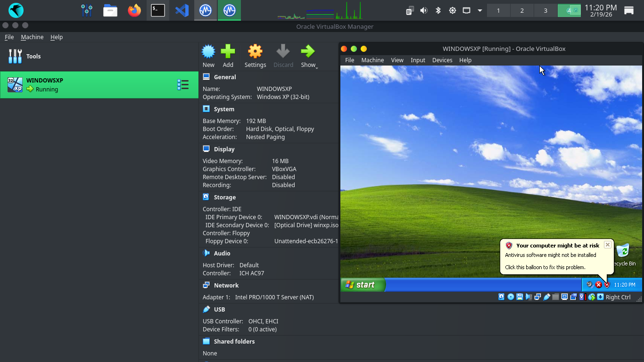The height and width of the screenshot is (362, 644).
Task: Expand the Show button dropdown arrow
Action: 317,68
